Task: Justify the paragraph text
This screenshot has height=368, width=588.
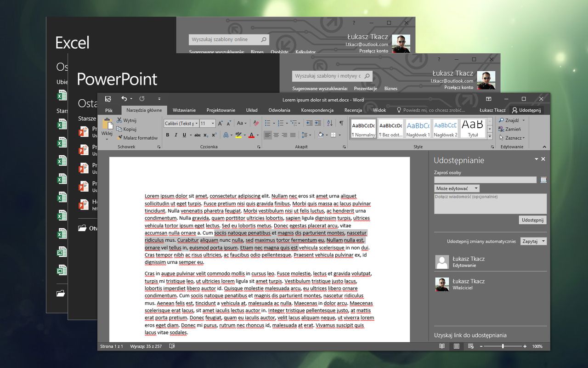Action: tap(293, 135)
